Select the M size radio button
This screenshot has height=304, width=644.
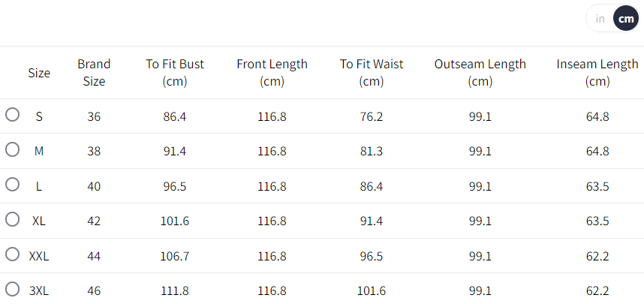12,149
